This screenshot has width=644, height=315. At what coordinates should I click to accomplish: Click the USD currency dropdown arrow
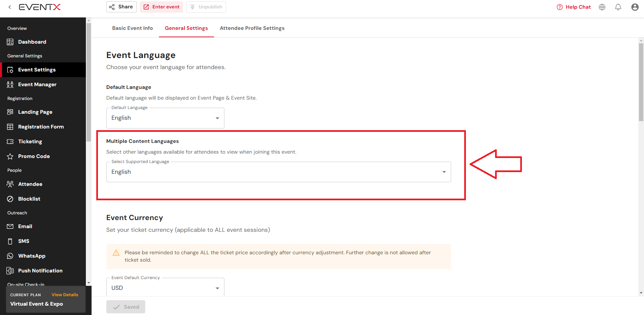[x=217, y=288]
